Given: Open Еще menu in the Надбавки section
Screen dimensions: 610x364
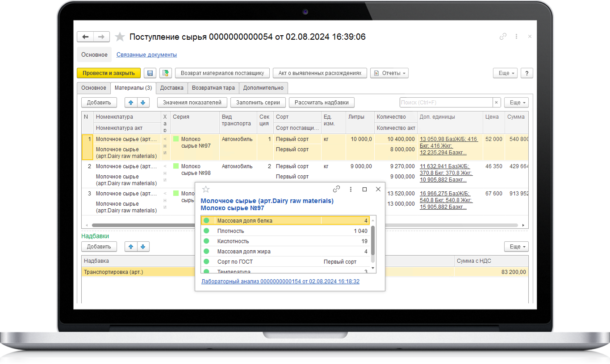Looking at the screenshot, I should click(516, 247).
